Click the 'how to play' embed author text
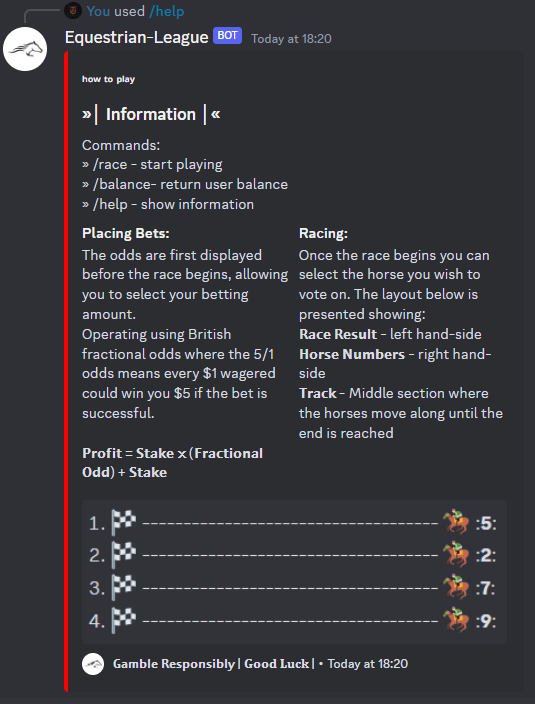The image size is (535, 704). coord(108,79)
